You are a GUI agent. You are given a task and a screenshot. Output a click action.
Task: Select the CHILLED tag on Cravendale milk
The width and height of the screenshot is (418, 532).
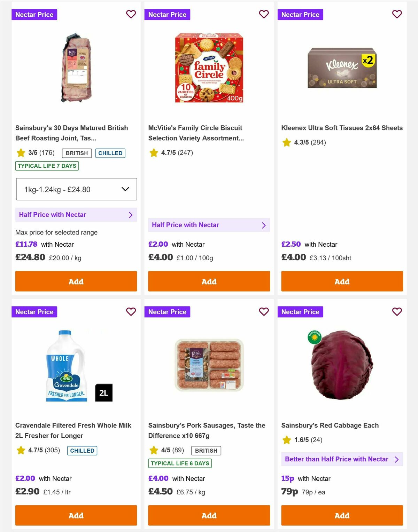point(82,450)
